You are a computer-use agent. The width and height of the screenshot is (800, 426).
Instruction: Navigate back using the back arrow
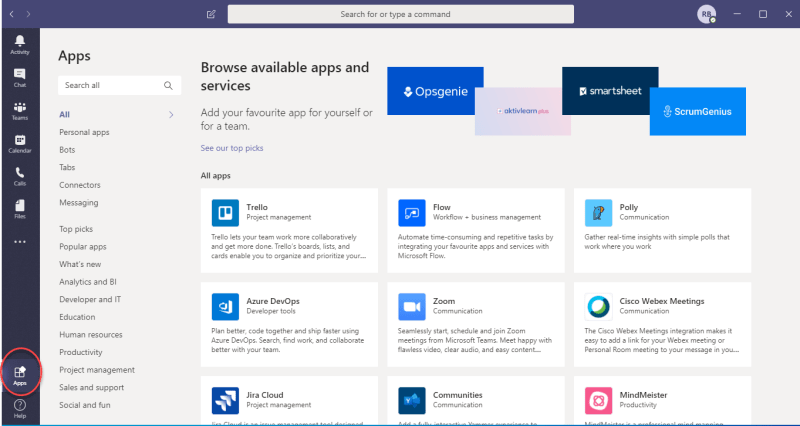click(9, 14)
